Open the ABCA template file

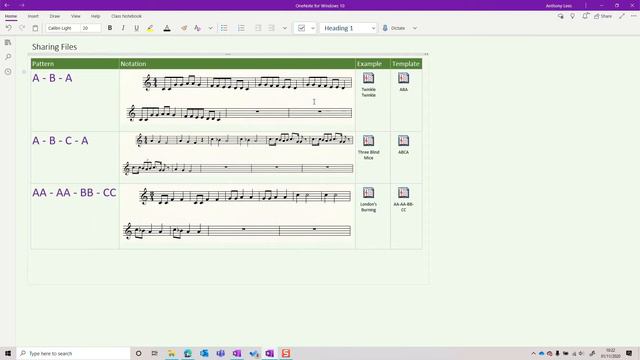(x=404, y=144)
